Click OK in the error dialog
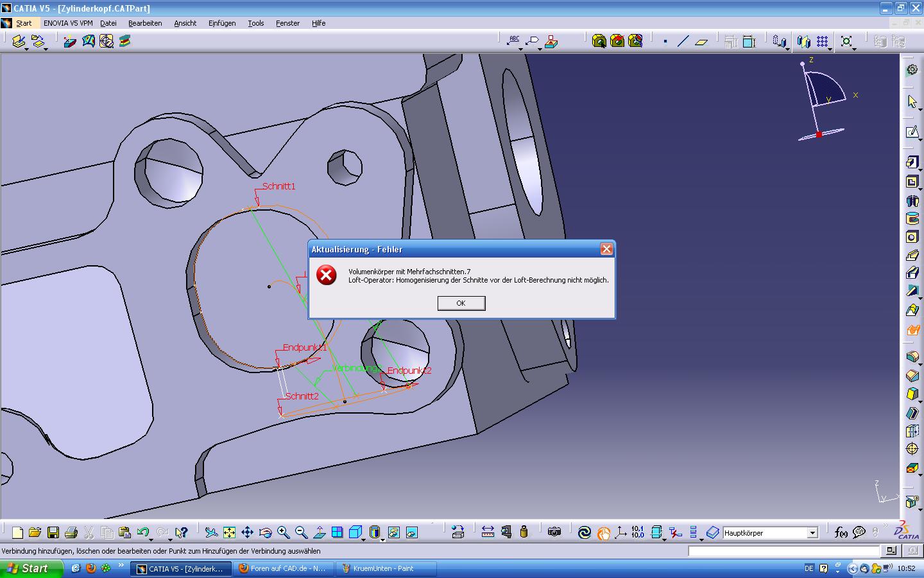924x578 pixels. point(461,303)
